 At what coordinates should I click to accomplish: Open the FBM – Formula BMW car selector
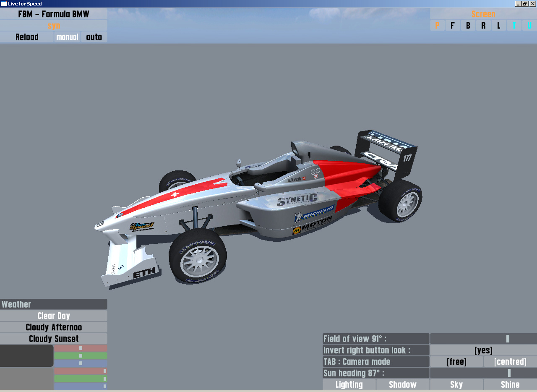(54, 14)
